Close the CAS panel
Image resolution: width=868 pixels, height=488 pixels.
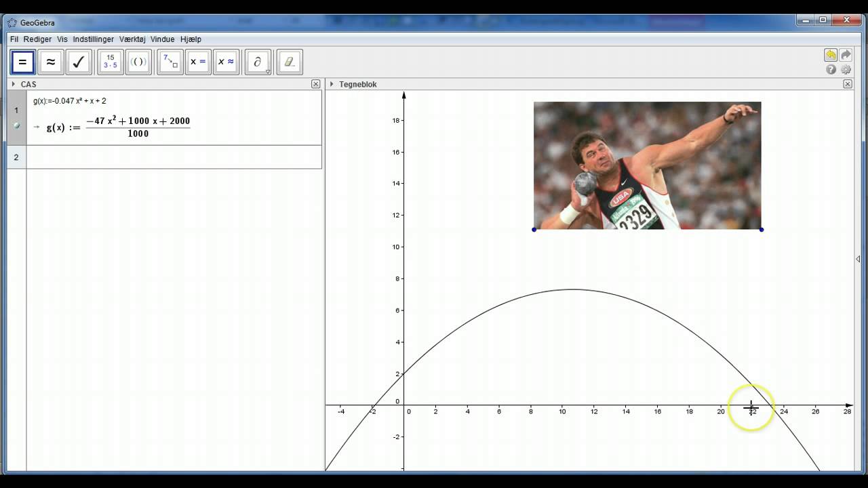pos(316,84)
